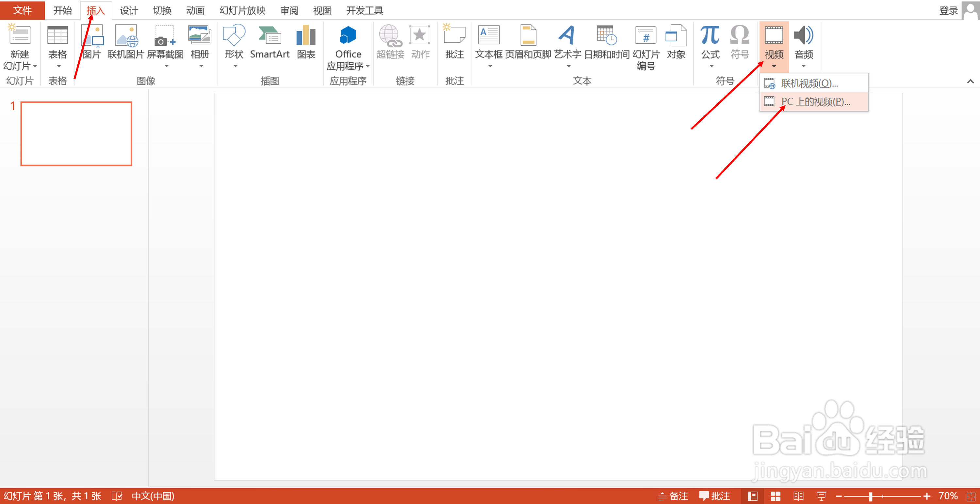The height and width of the screenshot is (504, 980).
Task: Click Sign in (登录) link
Action: tap(948, 10)
